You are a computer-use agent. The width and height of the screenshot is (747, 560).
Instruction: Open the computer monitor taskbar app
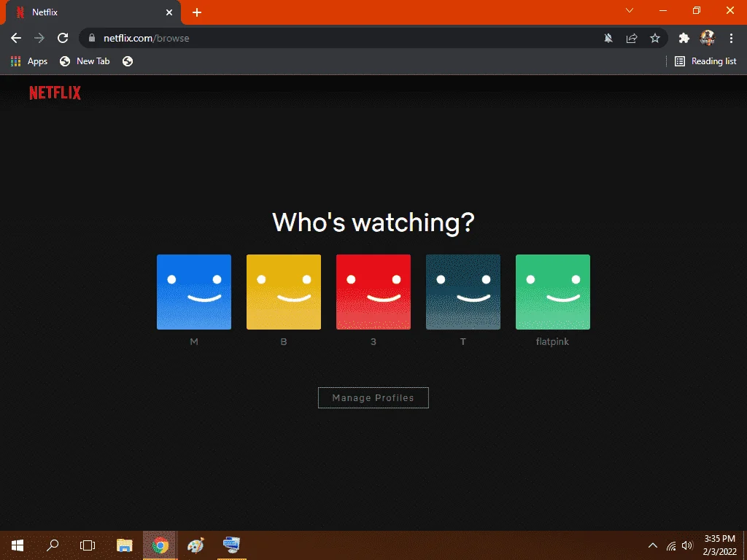(231, 545)
